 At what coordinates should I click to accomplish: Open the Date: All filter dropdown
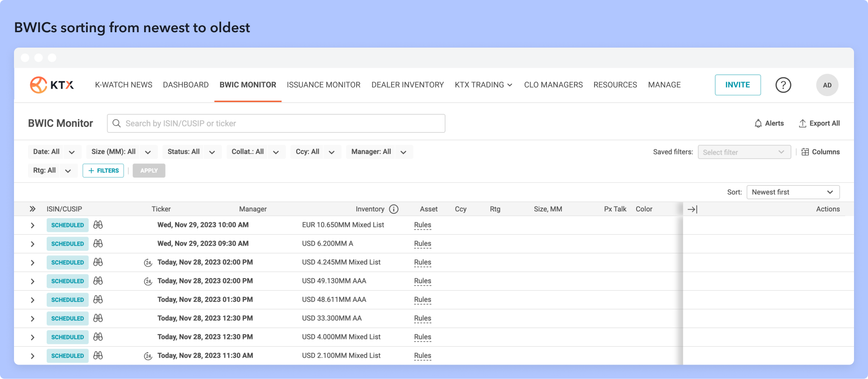54,152
